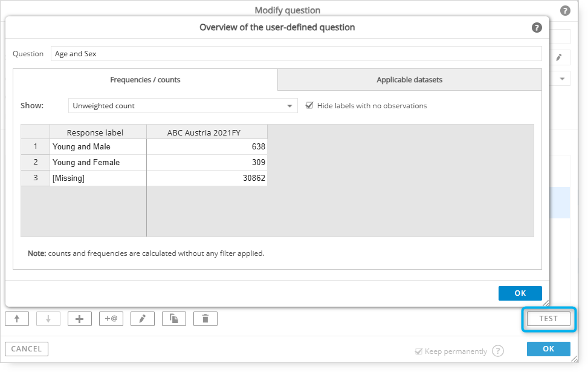Click the pencil icon beside question field
588x372 pixels.
(x=559, y=57)
